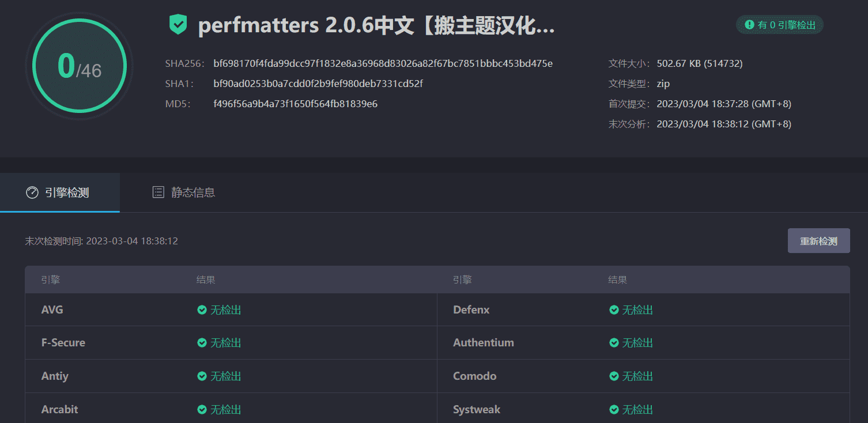The height and width of the screenshot is (423, 868).
Task: Click the Authentium engine name
Action: point(484,343)
